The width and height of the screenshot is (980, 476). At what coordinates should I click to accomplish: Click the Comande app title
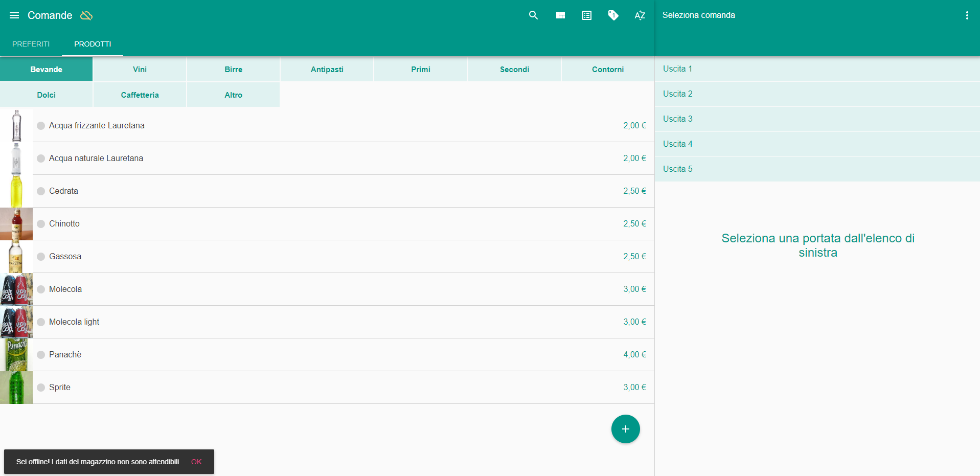(50, 15)
